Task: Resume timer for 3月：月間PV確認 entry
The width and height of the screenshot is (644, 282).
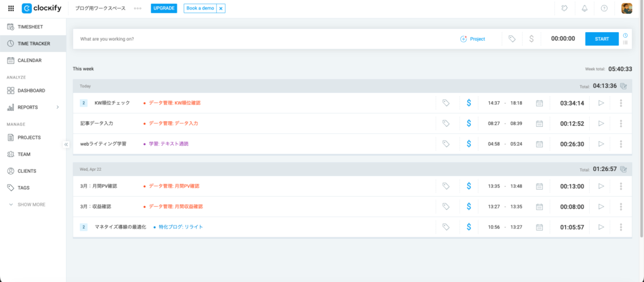Action: click(601, 186)
